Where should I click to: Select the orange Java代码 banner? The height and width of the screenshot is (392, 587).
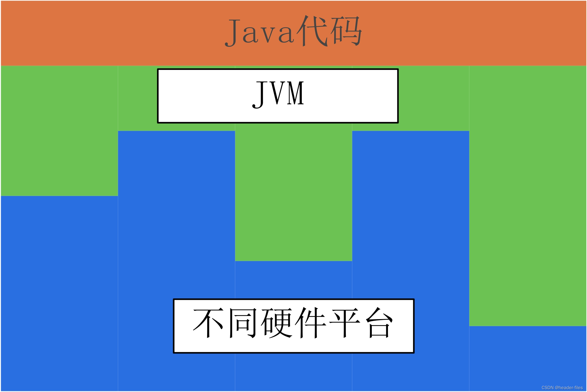[293, 28]
